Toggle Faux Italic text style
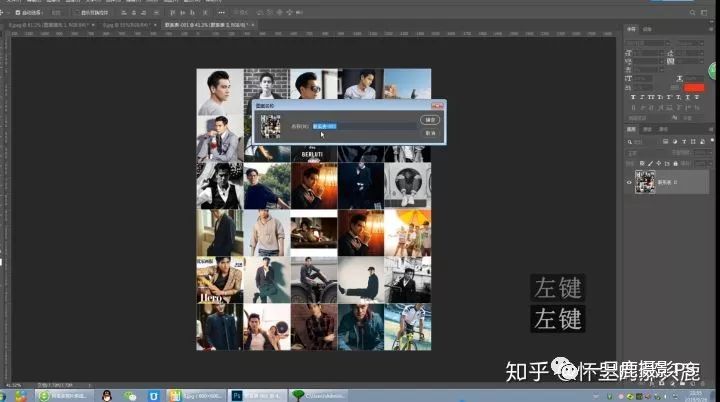720x402 pixels. click(641, 97)
